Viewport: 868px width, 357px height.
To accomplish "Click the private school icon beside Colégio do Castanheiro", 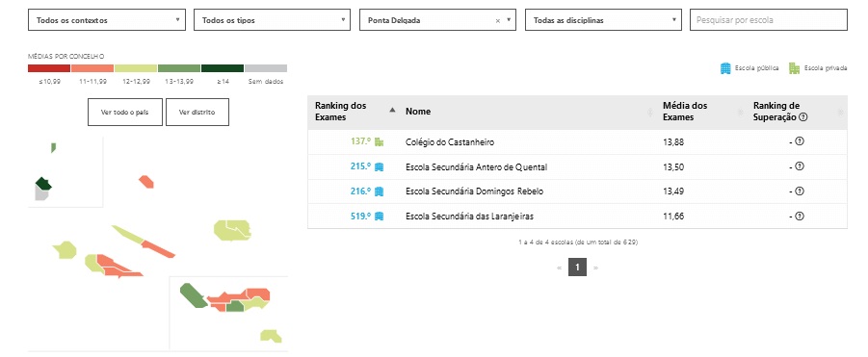I will point(380,142).
